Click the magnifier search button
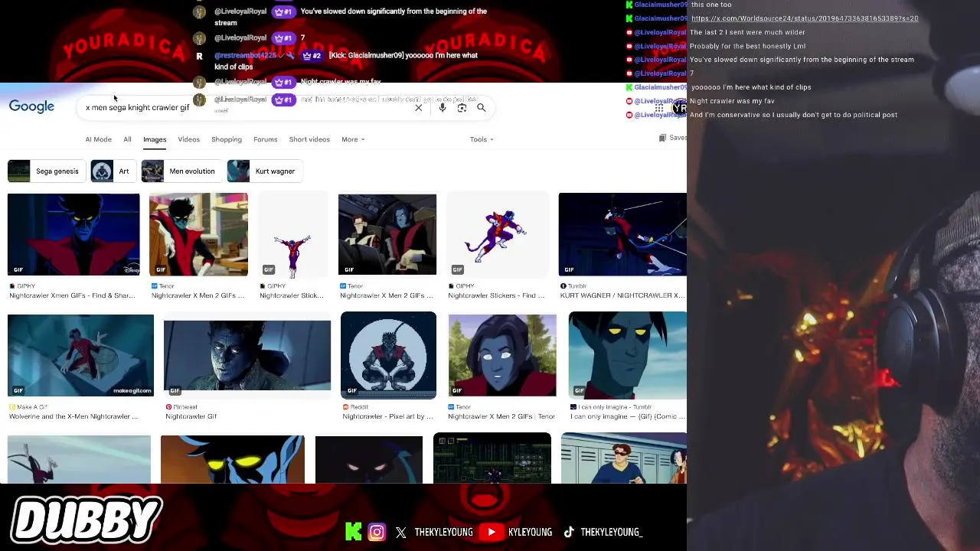980x551 pixels. 482,108
